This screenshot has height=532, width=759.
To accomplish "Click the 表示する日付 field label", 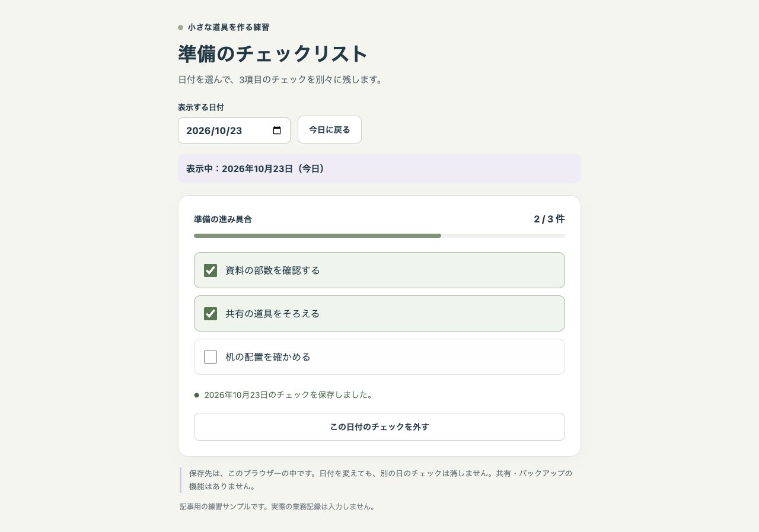I will pos(201,107).
